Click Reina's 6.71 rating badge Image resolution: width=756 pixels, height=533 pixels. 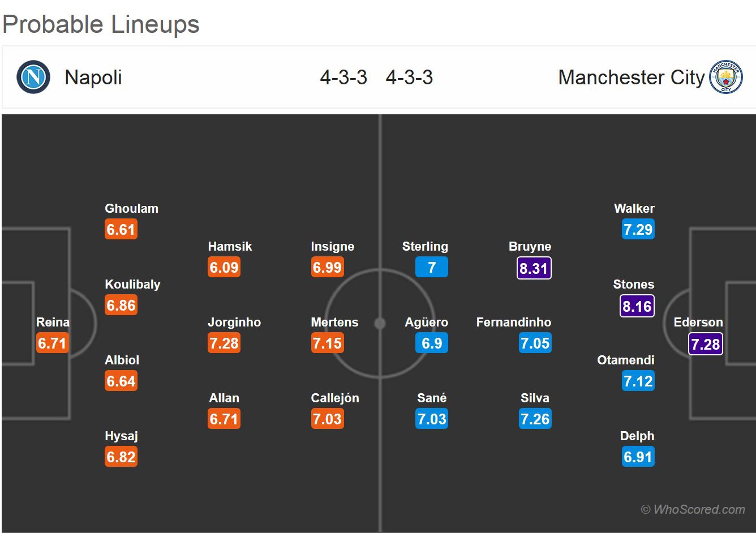(52, 343)
